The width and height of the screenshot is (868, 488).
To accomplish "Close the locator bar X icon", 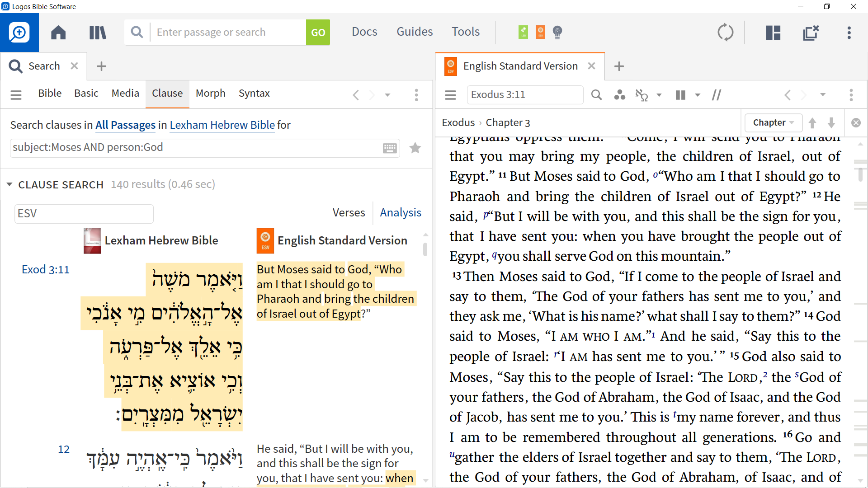I will point(856,122).
